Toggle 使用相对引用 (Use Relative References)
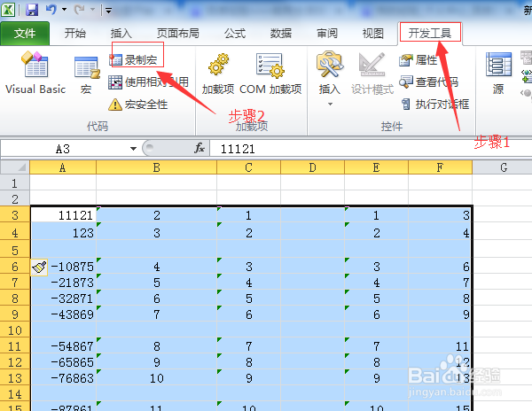The width and height of the screenshot is (532, 411). [148, 82]
